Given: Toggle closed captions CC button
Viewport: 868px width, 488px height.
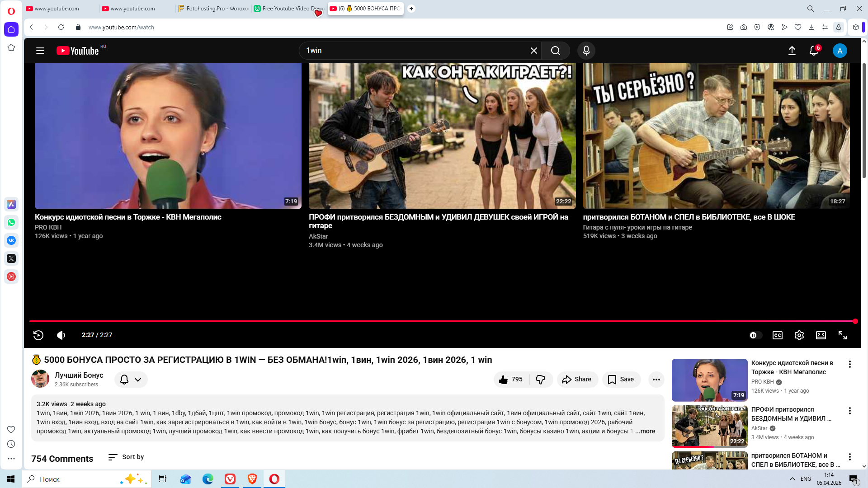Looking at the screenshot, I should [x=777, y=335].
